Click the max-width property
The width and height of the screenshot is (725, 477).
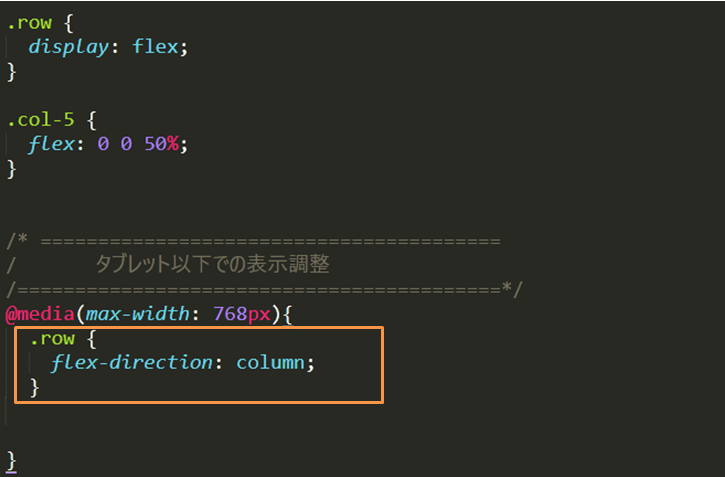(137, 314)
